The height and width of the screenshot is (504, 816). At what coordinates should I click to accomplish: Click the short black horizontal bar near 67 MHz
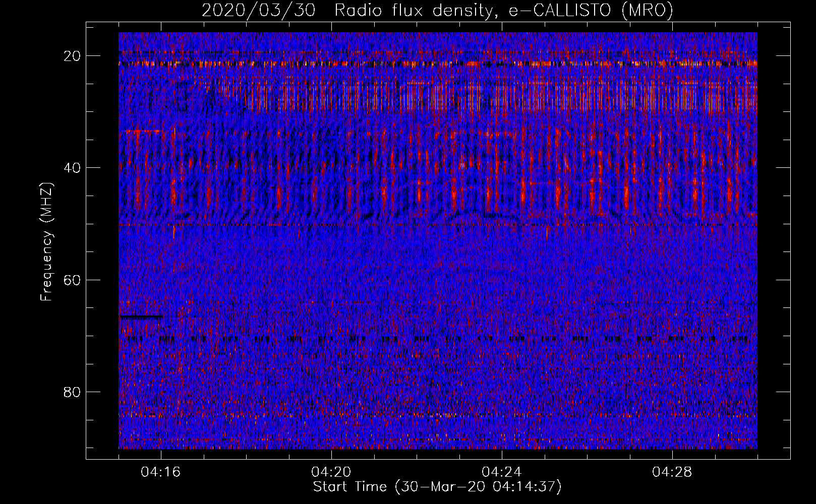coord(141,317)
